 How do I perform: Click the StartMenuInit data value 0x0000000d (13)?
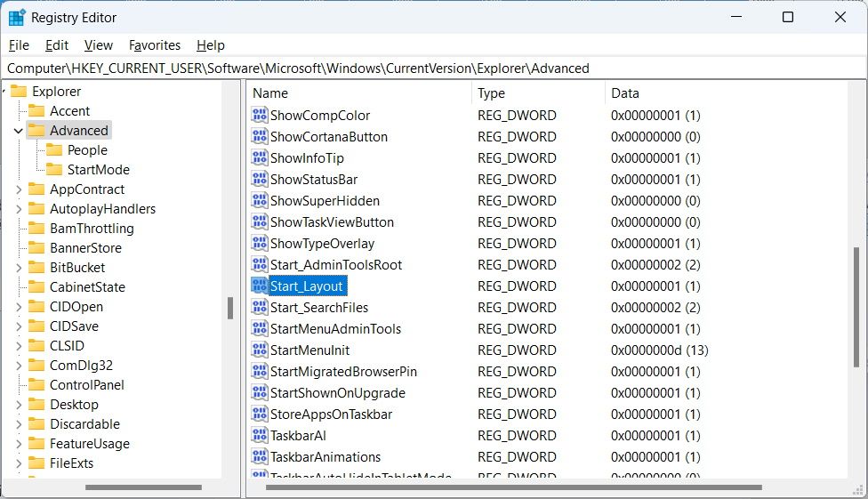click(x=659, y=350)
